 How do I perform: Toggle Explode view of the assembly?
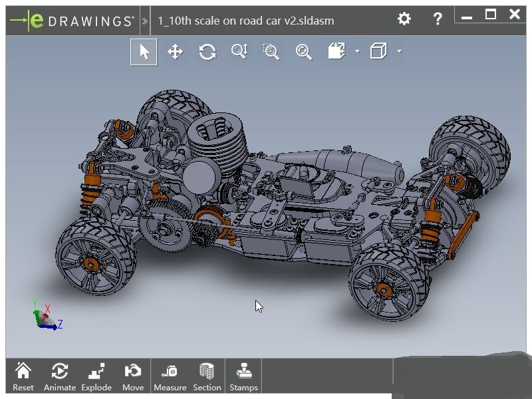pos(96,376)
